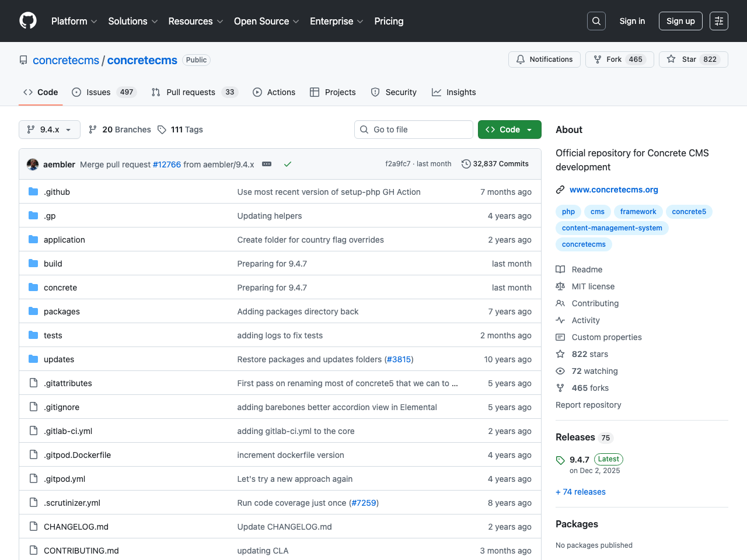Image resolution: width=747 pixels, height=560 pixels.
Task: Click the notifications bell icon
Action: [520, 59]
